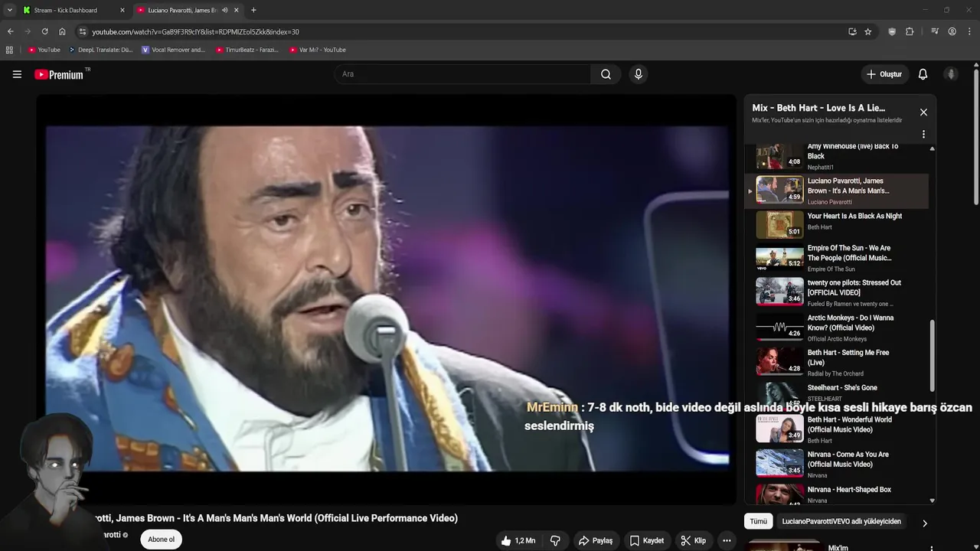Click the video title text below player
980x551 pixels.
276,518
